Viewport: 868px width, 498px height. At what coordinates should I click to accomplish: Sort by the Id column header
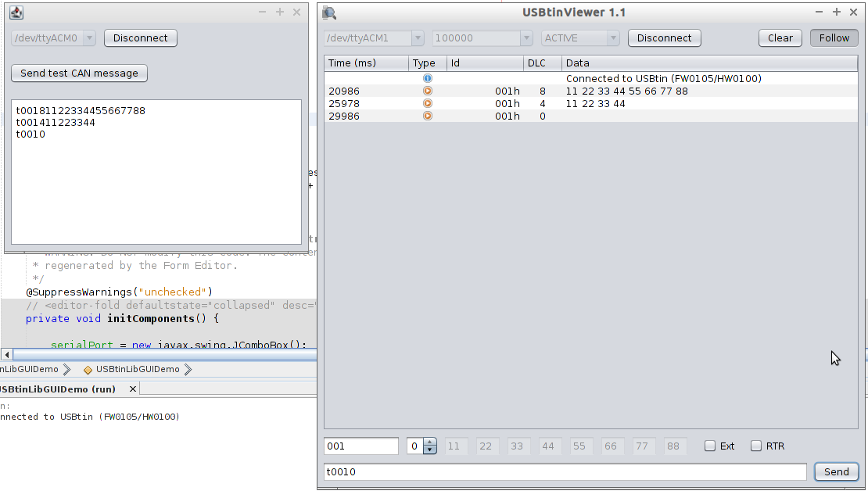pyautogui.click(x=485, y=63)
